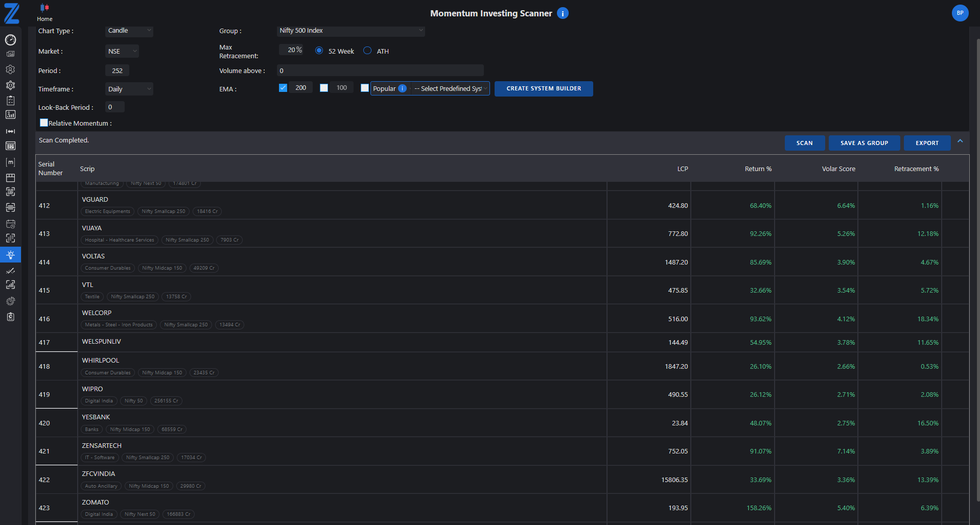Open the Select Predefined System dropdown
Viewport: 980px width, 525px height.
point(450,88)
